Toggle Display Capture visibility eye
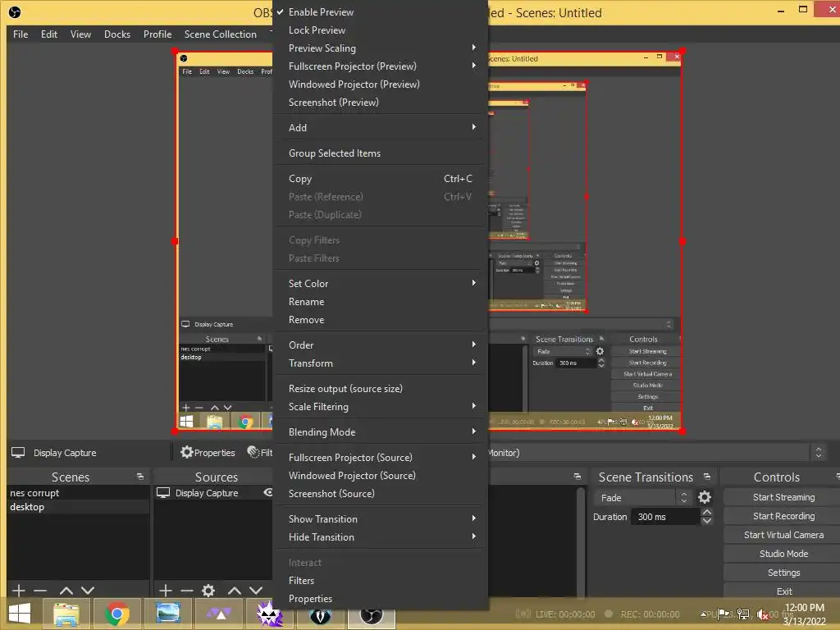This screenshot has width=840, height=630. pyautogui.click(x=268, y=492)
